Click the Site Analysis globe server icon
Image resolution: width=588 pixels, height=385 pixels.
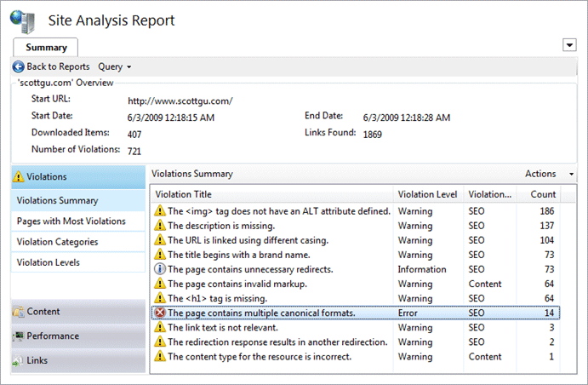coord(23,22)
